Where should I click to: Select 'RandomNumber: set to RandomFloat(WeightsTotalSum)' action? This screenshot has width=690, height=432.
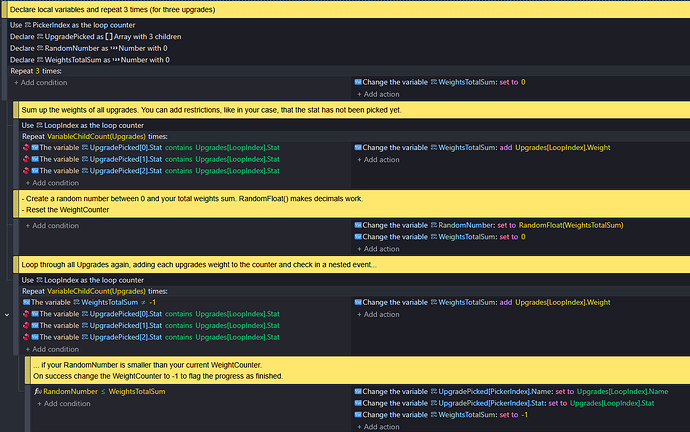tap(489, 225)
